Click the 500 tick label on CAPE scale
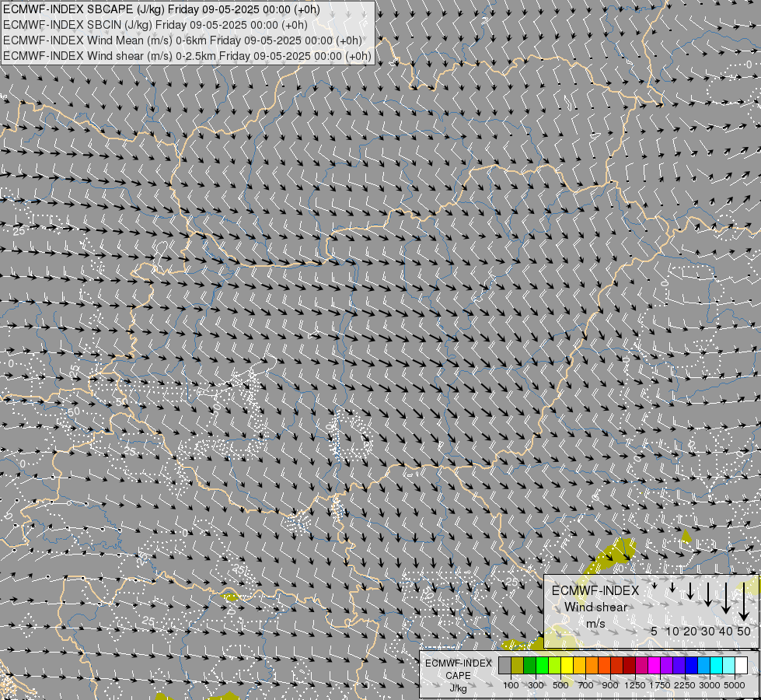This screenshot has width=761, height=700. [x=560, y=685]
